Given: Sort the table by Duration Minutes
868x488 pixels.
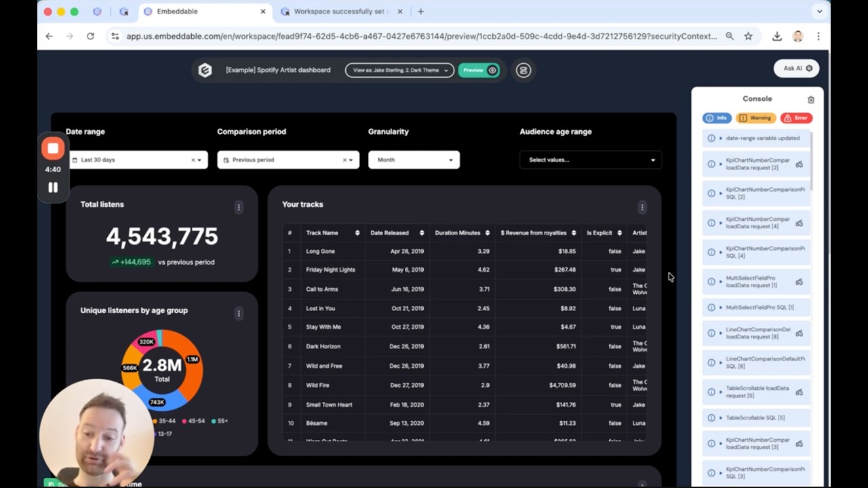Looking at the screenshot, I should coord(488,233).
